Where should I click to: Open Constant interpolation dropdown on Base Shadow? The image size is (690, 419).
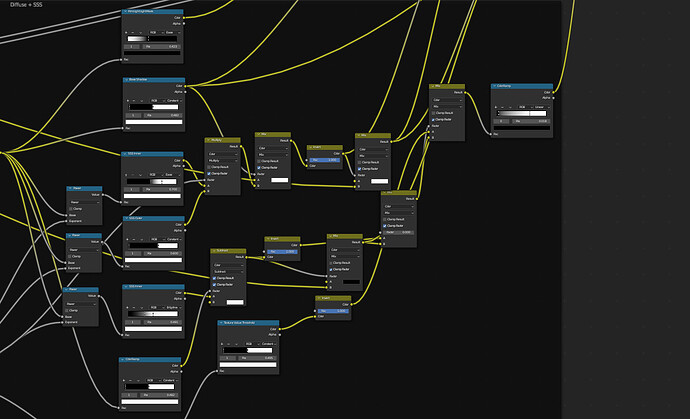click(x=174, y=101)
